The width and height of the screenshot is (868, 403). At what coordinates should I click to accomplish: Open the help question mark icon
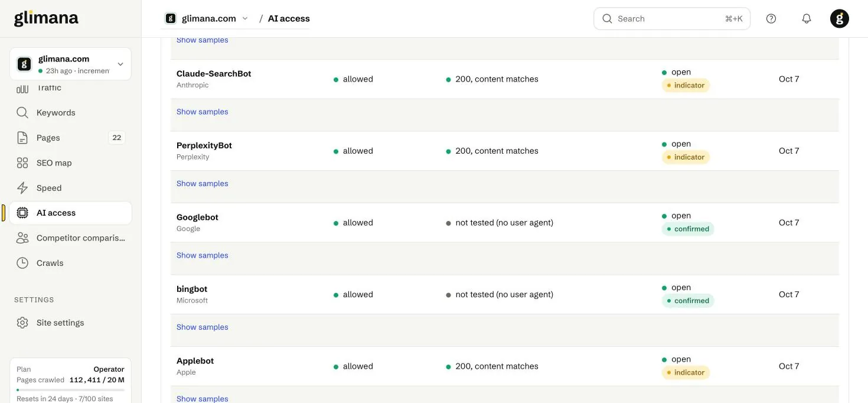[x=771, y=19]
